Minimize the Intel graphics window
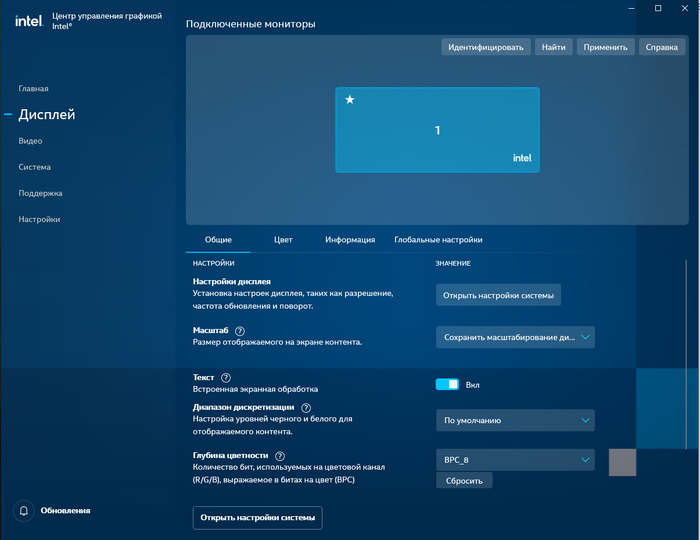 [631, 8]
